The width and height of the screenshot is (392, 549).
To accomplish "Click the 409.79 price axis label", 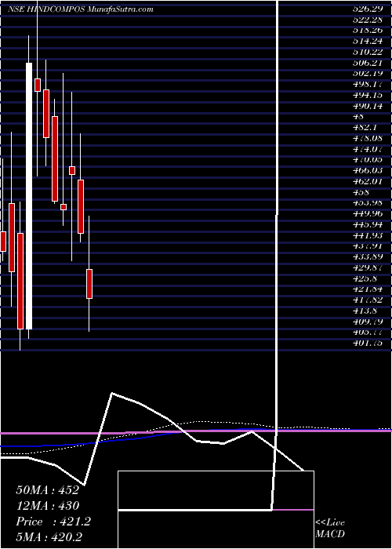I will (x=367, y=321).
